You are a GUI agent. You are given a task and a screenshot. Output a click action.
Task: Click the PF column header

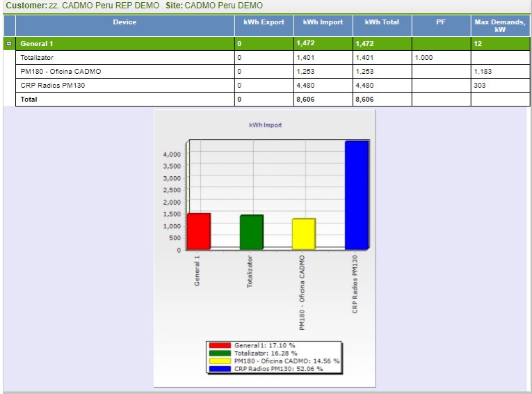pyautogui.click(x=441, y=22)
